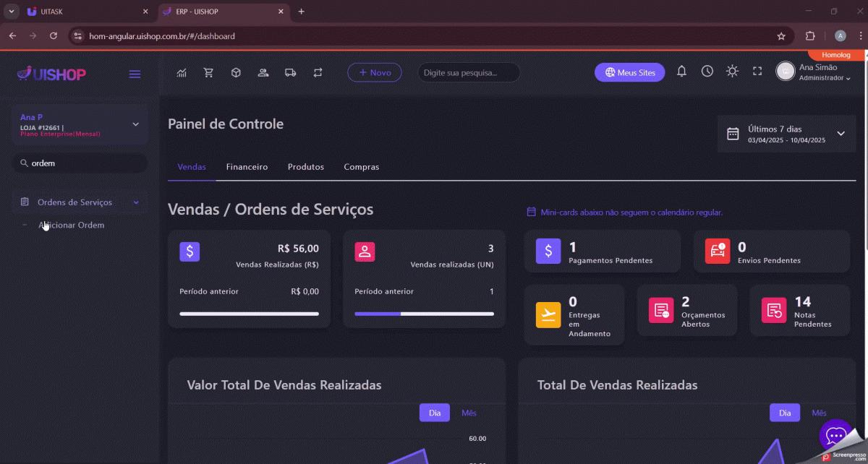Click the notifications bell icon
The height and width of the screenshot is (464, 868).
(x=681, y=71)
